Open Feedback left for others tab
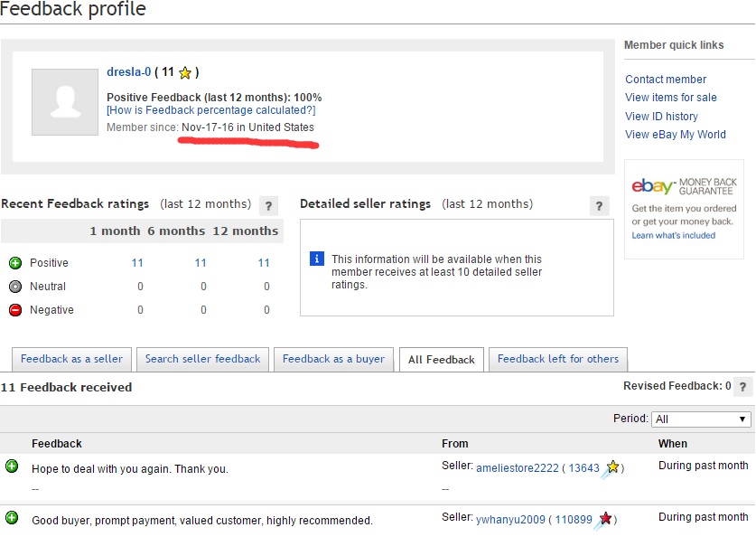Screen dimensions: 756x537 pyautogui.click(x=557, y=359)
